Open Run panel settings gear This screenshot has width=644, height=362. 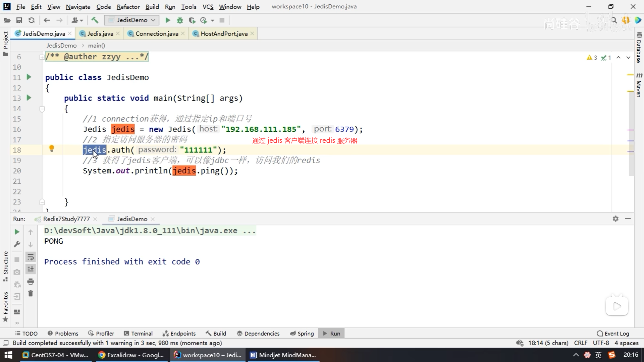[x=615, y=219]
